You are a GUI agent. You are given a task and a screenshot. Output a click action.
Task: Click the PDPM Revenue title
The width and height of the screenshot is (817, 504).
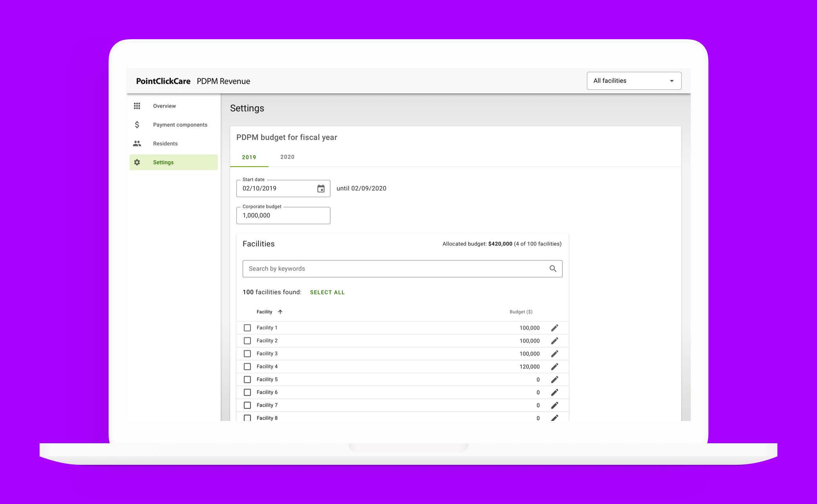223,81
